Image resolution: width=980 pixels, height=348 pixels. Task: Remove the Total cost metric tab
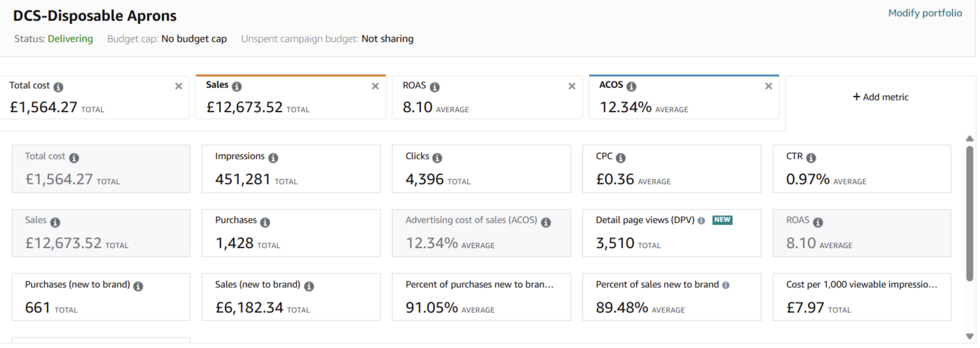pyautogui.click(x=178, y=86)
